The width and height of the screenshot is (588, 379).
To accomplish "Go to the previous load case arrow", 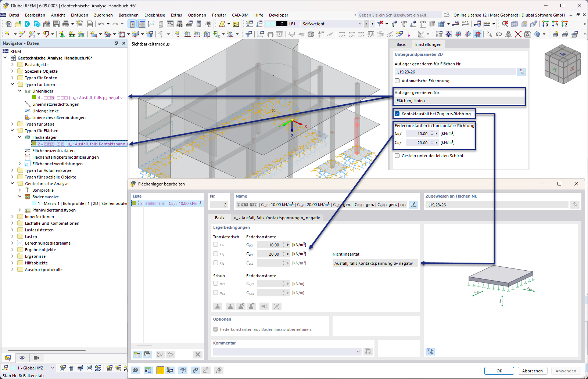I will tap(366, 24).
